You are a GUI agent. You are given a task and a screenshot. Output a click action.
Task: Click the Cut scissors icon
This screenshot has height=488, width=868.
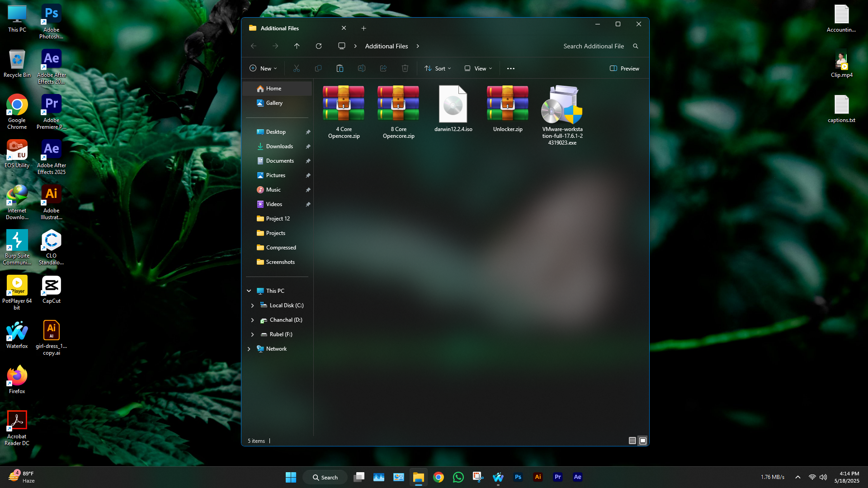[297, 69]
